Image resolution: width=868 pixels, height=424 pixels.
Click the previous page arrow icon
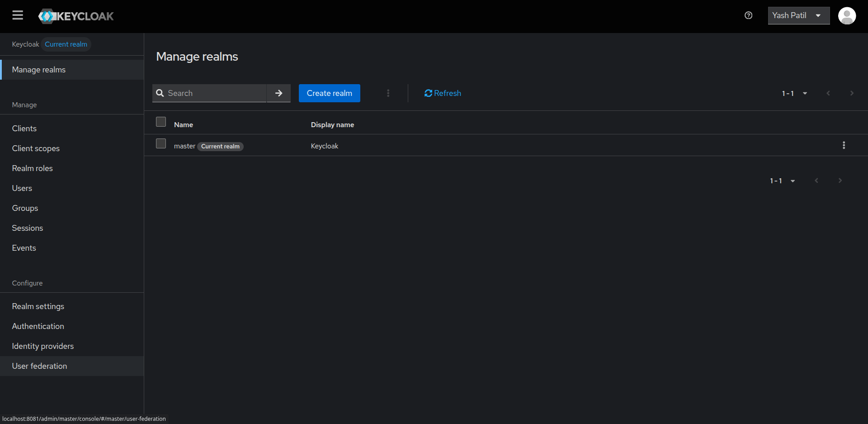coord(828,93)
